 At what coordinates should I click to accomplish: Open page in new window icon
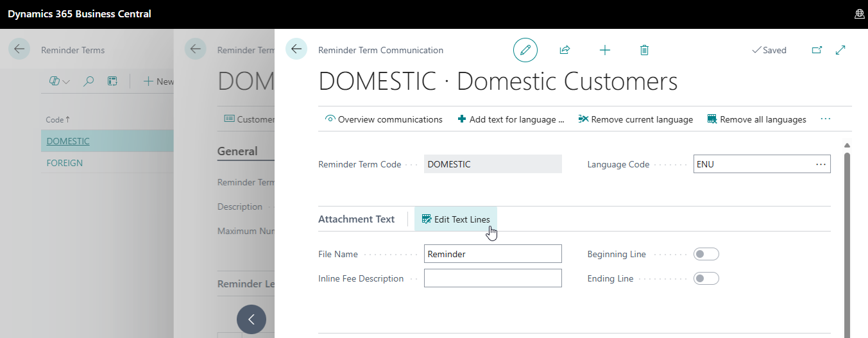click(x=817, y=50)
